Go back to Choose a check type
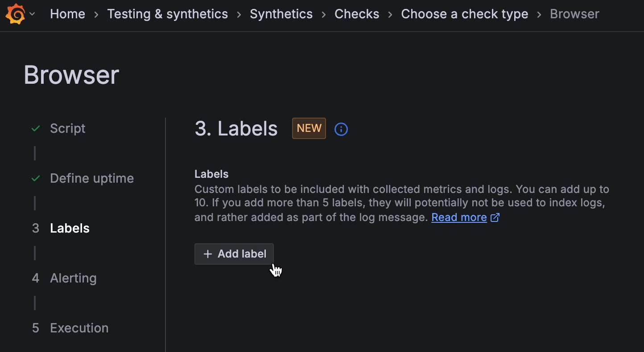Viewport: 644px width, 352px height. (x=464, y=14)
